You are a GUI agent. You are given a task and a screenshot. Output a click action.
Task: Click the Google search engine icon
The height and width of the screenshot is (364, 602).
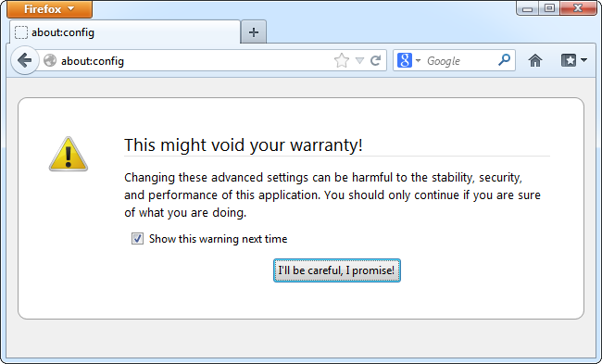click(405, 60)
